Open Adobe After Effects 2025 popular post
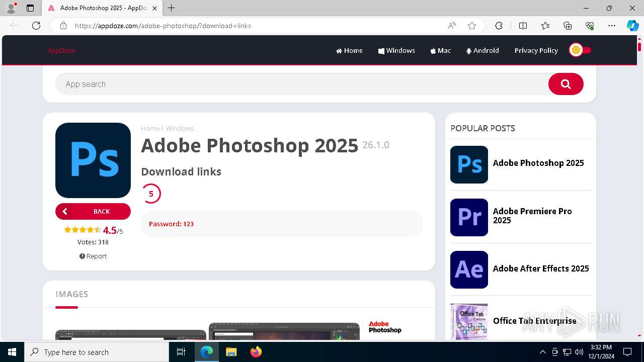 coord(541,268)
